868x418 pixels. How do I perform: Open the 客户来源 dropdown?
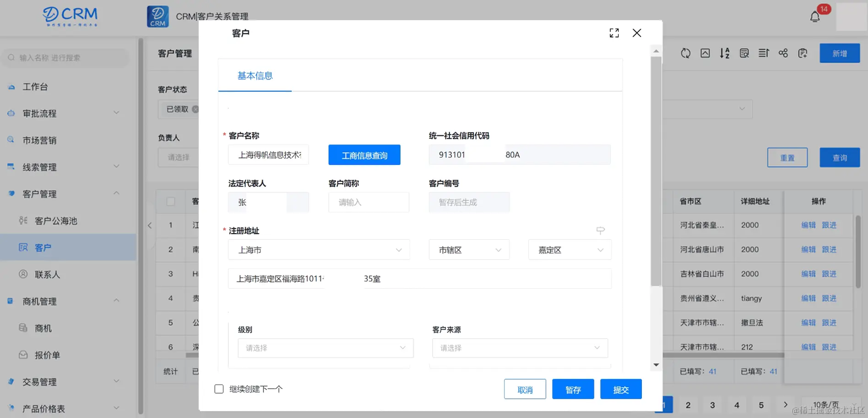pyautogui.click(x=520, y=348)
